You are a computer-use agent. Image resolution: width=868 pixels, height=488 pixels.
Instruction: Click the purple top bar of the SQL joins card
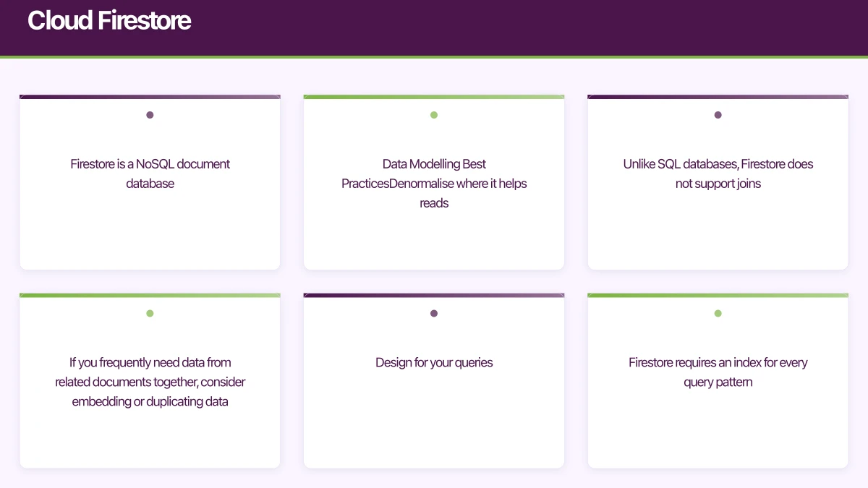[x=718, y=97]
